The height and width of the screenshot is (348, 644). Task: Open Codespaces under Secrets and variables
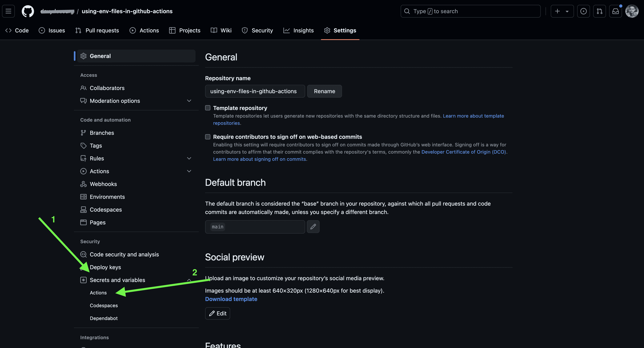104,306
